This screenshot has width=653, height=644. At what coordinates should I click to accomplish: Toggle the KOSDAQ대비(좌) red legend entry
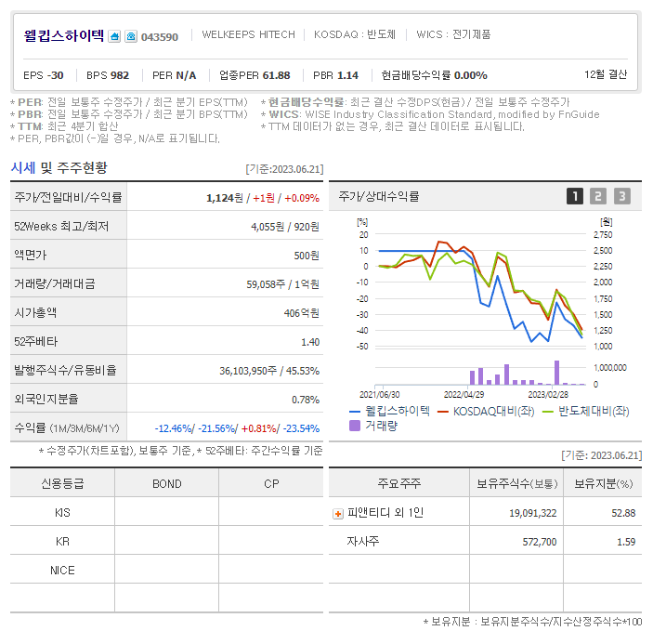[486, 412]
